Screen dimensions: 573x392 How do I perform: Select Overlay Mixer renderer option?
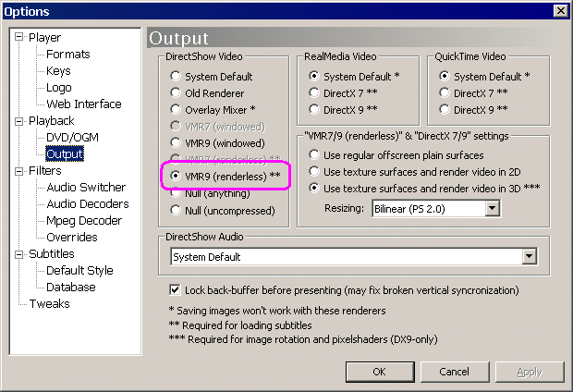coord(176,110)
